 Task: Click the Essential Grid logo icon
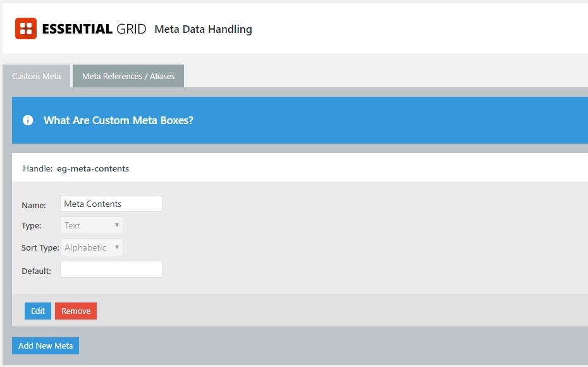pos(26,28)
